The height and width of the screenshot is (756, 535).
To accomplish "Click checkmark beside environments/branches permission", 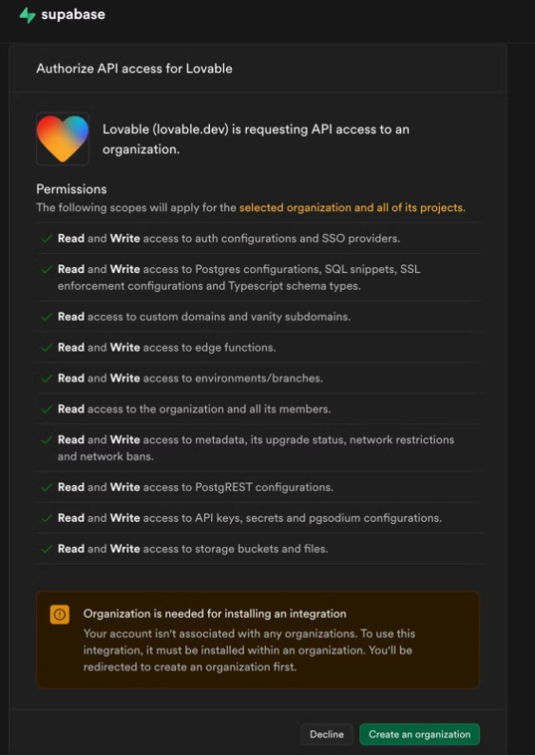I will point(47,378).
